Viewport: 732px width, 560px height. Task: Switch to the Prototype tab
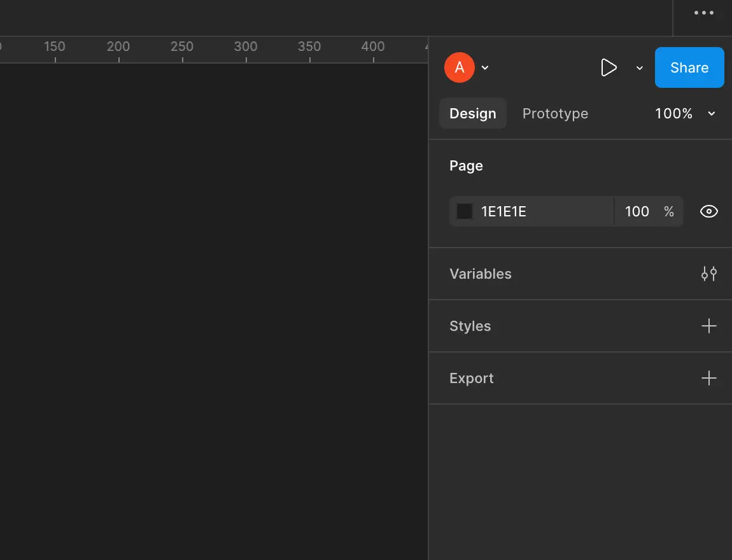[555, 113]
